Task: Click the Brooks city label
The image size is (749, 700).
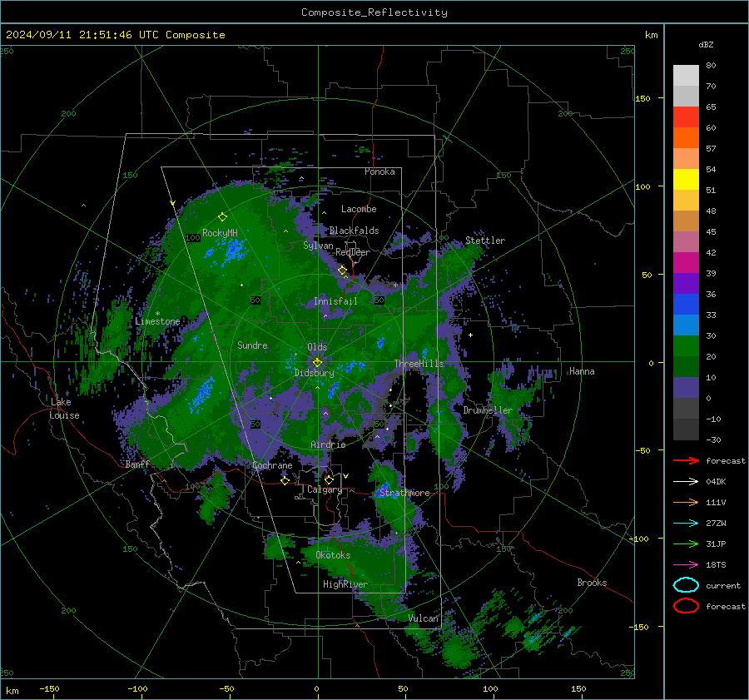Action: 592,583
